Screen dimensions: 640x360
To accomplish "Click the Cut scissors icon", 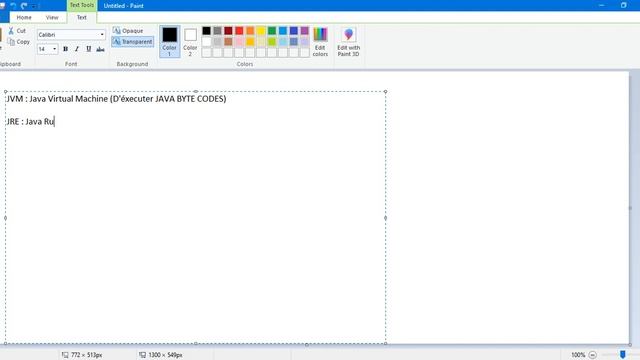I will point(11,31).
